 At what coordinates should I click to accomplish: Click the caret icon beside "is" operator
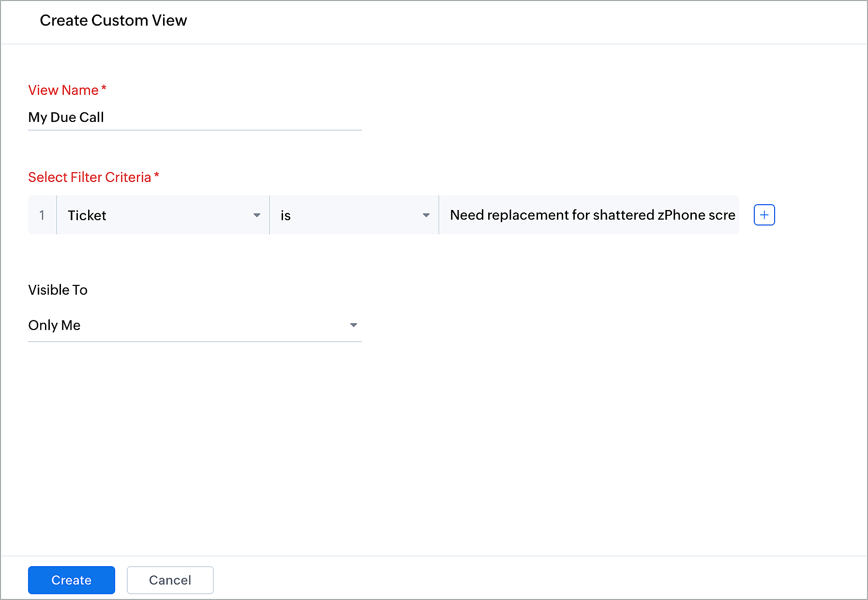tap(426, 215)
